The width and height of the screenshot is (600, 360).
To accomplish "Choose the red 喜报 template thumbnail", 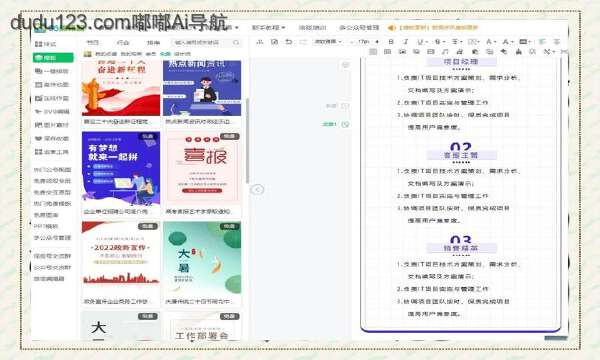I will [x=202, y=168].
